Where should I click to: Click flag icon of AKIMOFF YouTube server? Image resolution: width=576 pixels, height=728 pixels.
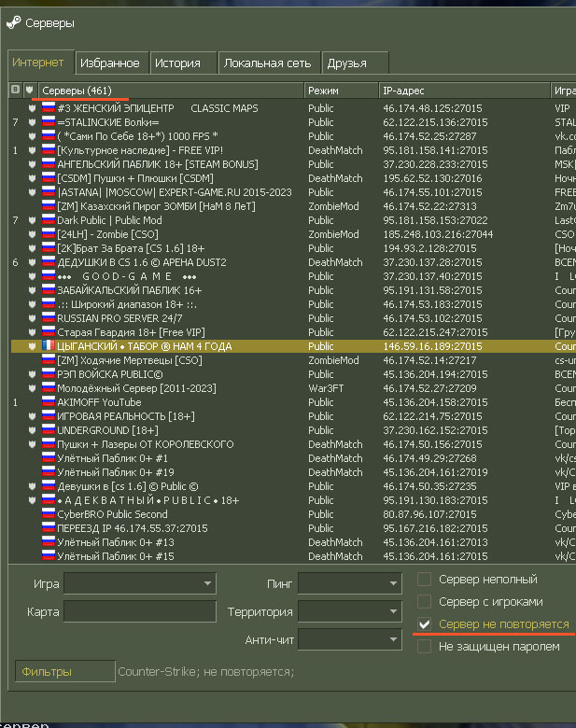coord(49,402)
